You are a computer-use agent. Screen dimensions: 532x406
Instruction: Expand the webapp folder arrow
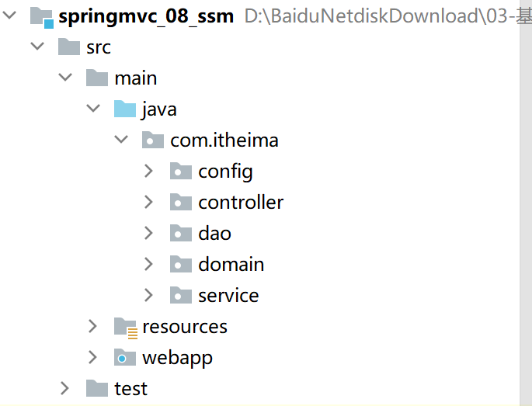(93, 358)
